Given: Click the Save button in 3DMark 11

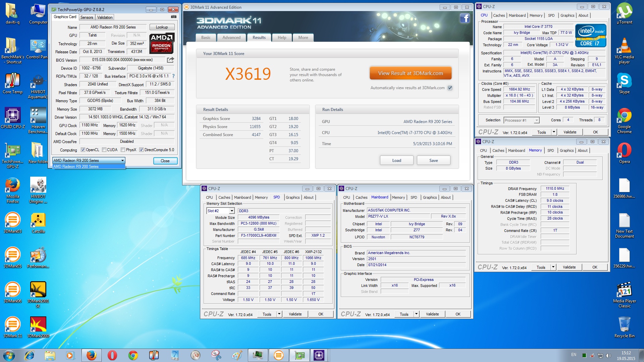Looking at the screenshot, I should pos(433,161).
